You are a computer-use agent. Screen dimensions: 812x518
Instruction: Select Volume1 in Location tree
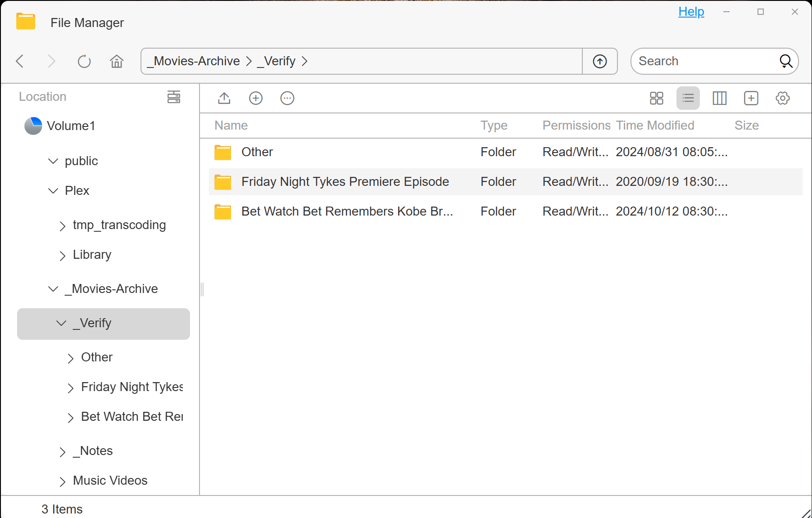[71, 126]
